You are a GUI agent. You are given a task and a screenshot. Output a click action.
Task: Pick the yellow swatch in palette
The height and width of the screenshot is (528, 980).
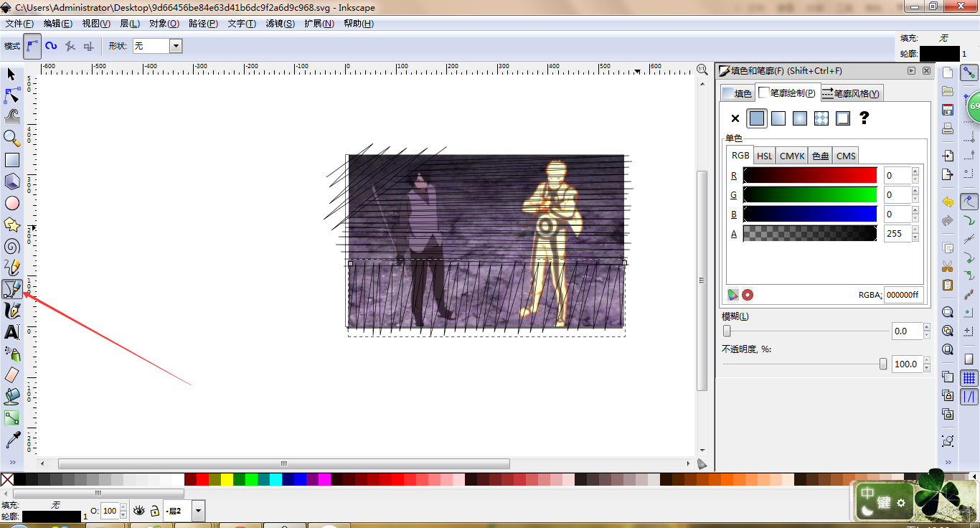227,479
